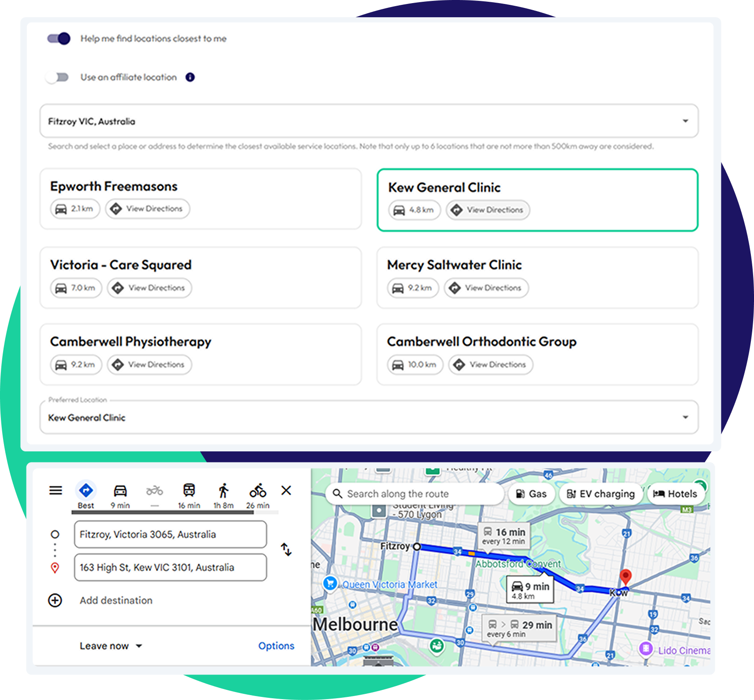
Task: Open the Leave now dropdown
Action: [x=111, y=646]
